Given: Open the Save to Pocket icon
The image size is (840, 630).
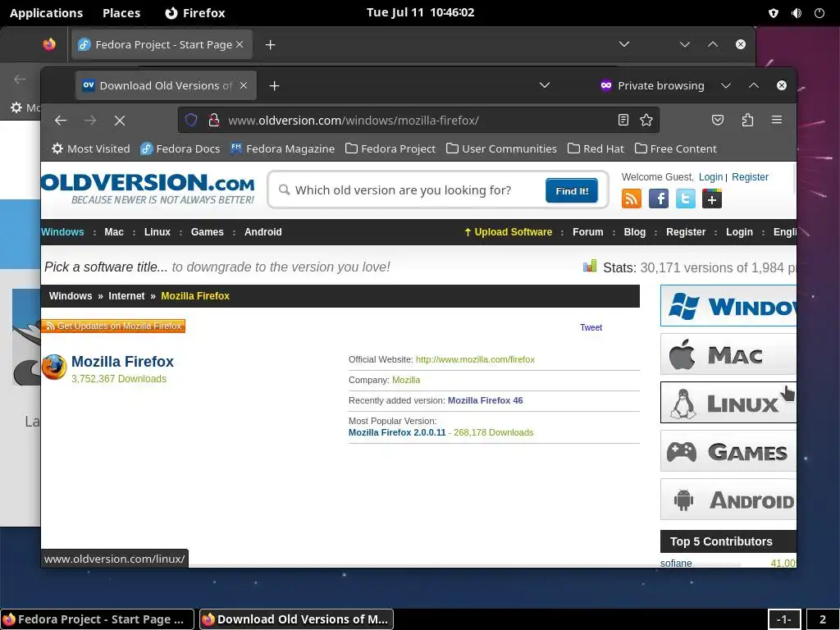Looking at the screenshot, I should pyautogui.click(x=718, y=120).
